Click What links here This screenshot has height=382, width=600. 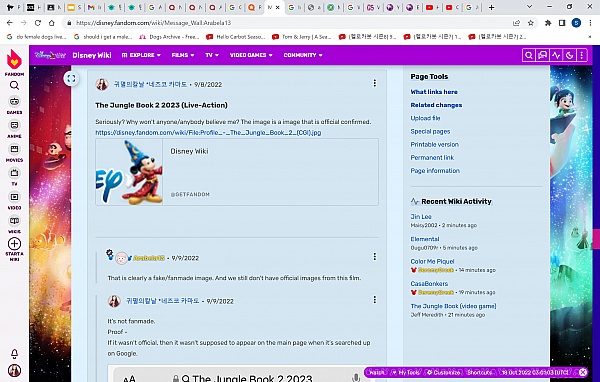[x=434, y=92]
